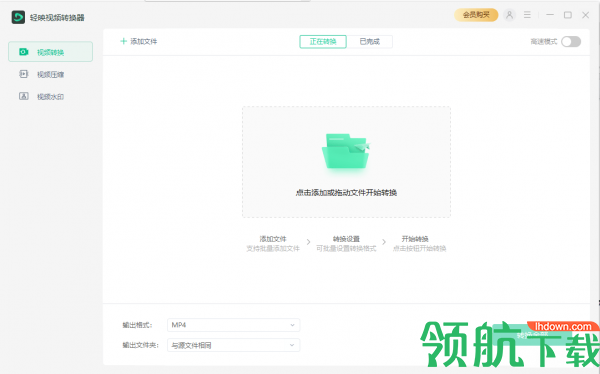Screen dimensions: 600x374
Task: Open the hamburger menu icon
Action: (x=527, y=15)
